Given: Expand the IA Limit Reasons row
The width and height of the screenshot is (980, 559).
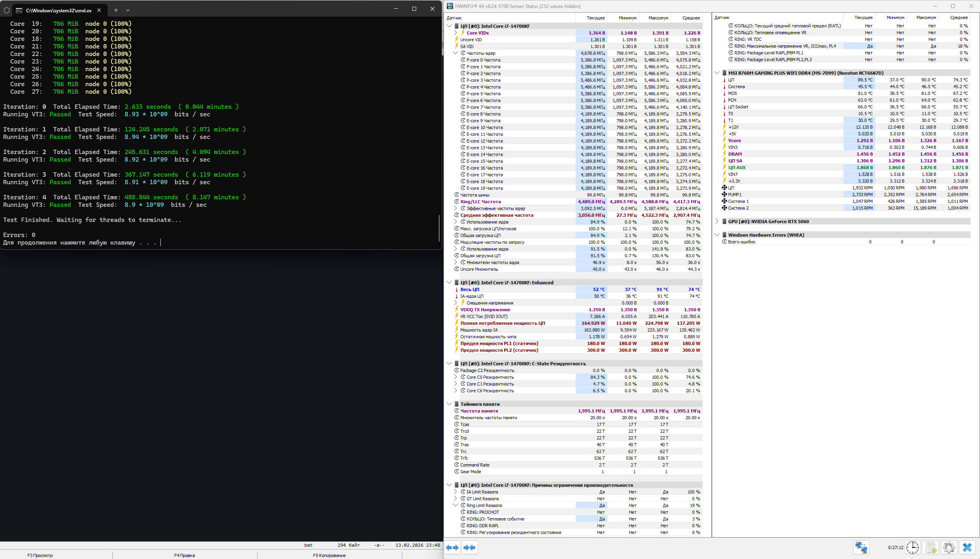Looking at the screenshot, I should tap(455, 492).
